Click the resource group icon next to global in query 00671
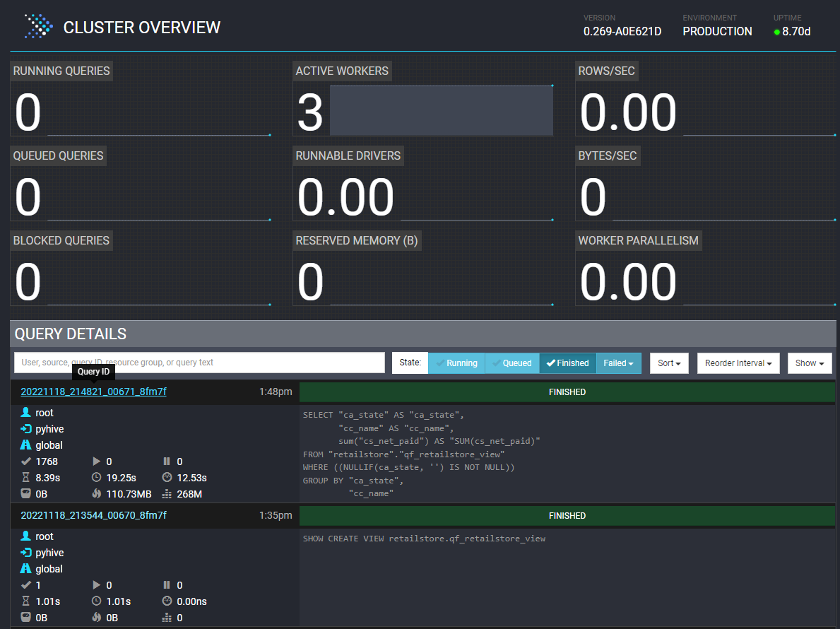 tap(25, 445)
